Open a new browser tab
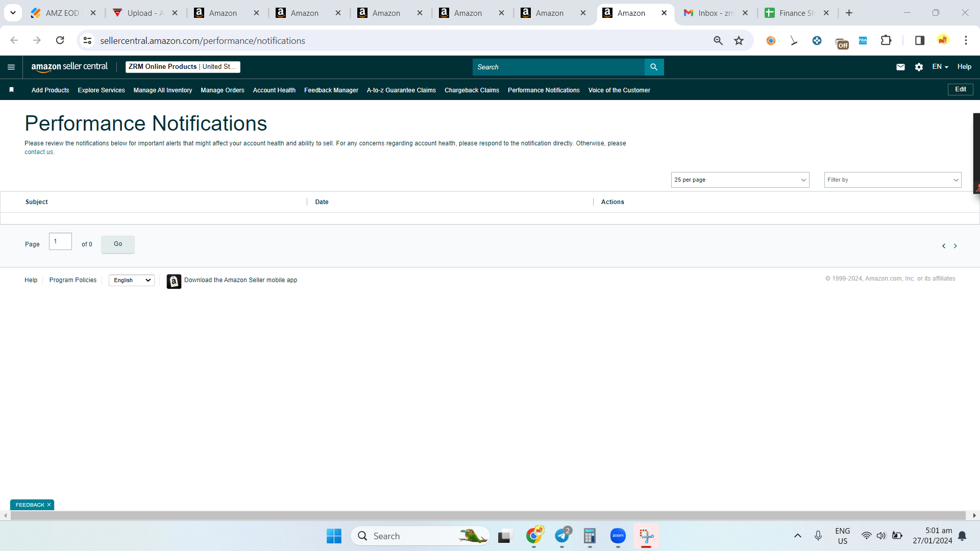 pyautogui.click(x=849, y=13)
